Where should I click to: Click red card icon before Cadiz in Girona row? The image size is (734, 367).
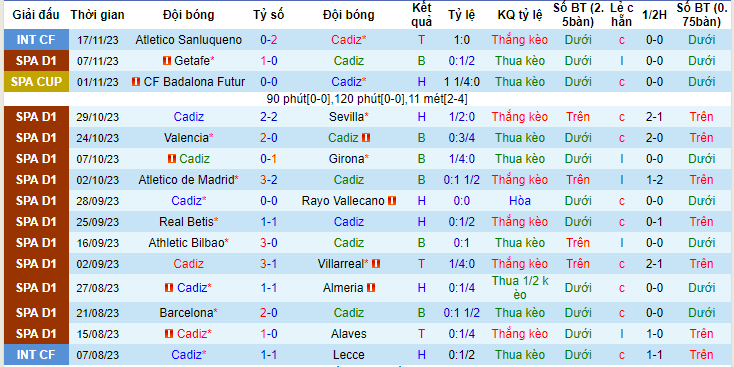click(x=172, y=159)
